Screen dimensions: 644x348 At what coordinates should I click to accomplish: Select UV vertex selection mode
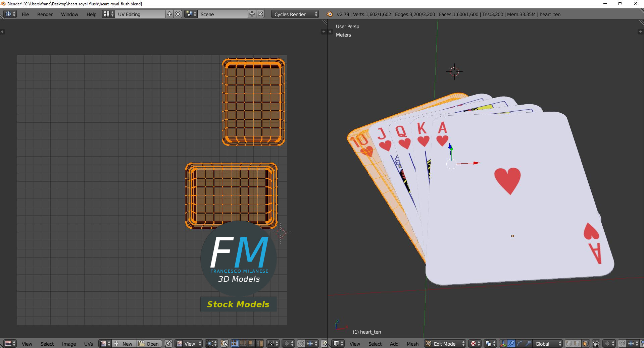point(235,344)
